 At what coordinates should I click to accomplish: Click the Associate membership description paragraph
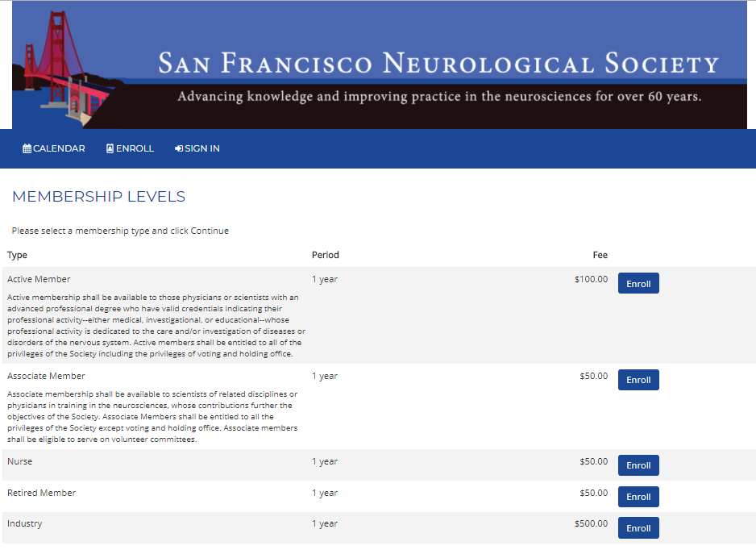tap(152, 416)
